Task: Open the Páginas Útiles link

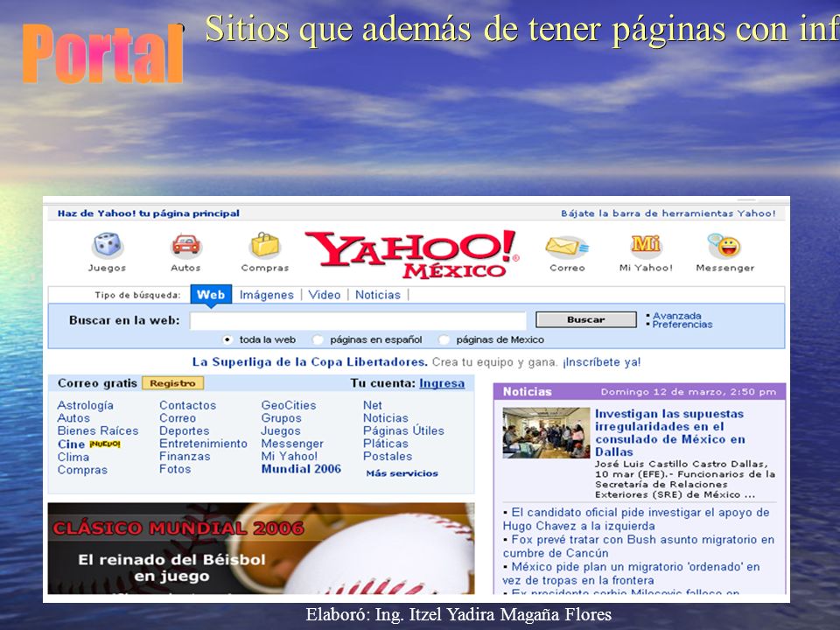Action: 403,430
